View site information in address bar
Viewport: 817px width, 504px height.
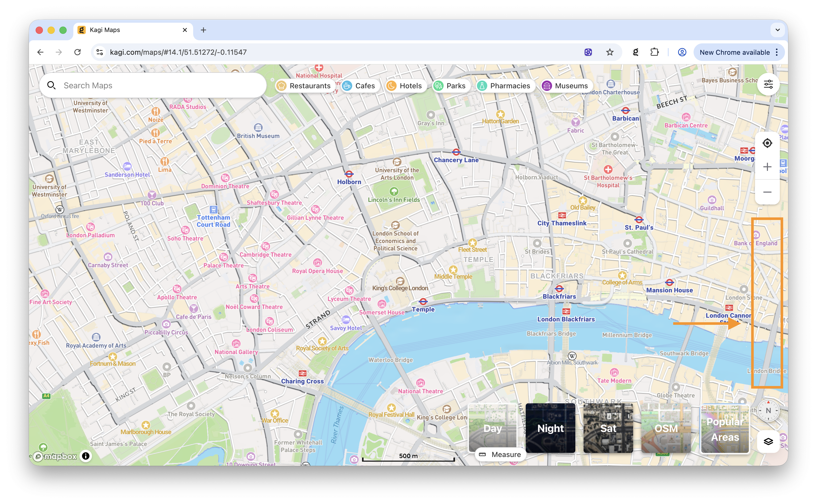(x=100, y=52)
